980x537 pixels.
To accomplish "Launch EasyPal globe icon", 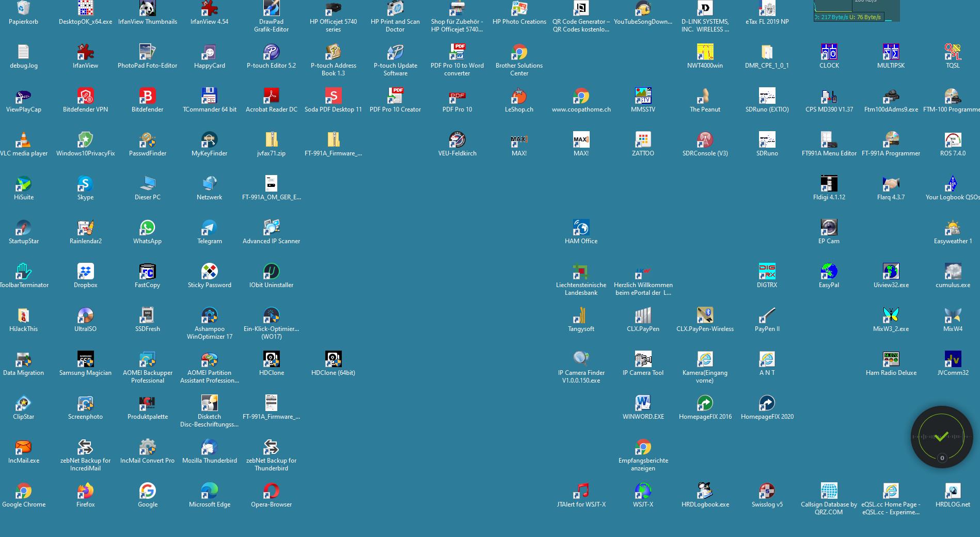I will 829,272.
